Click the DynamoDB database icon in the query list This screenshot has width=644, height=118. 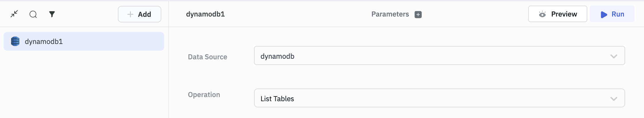click(x=15, y=41)
